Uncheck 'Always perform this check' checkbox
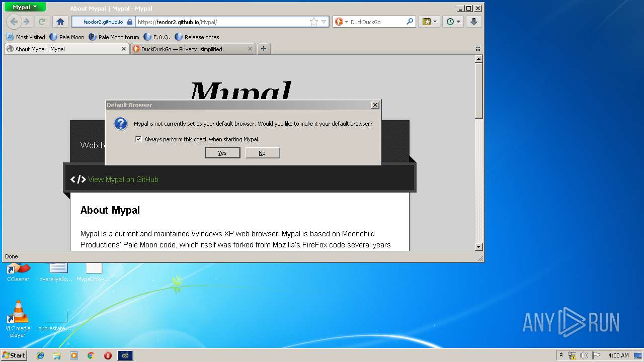This screenshot has height=362, width=644. pos(138,139)
